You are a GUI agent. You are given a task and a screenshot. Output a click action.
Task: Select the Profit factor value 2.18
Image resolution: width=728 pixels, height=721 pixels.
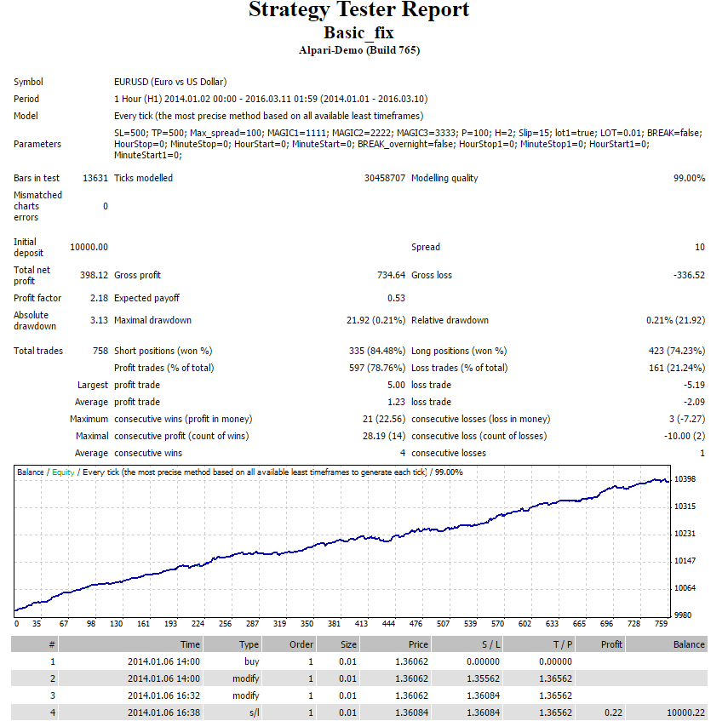99,298
